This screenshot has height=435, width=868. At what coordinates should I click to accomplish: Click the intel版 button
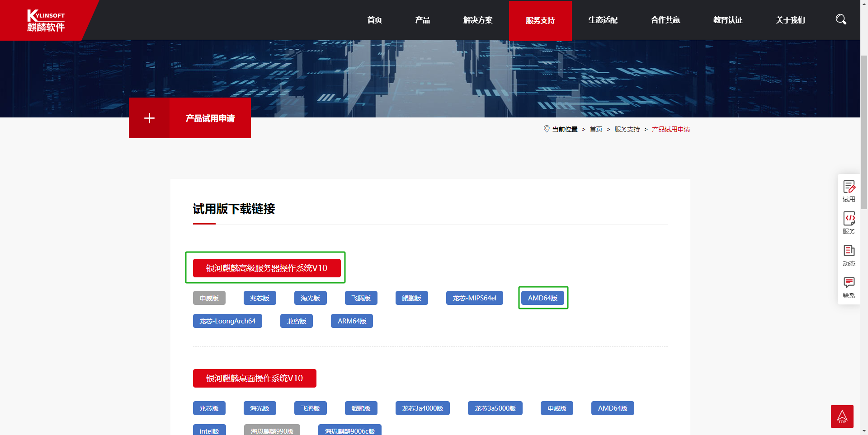coord(209,430)
